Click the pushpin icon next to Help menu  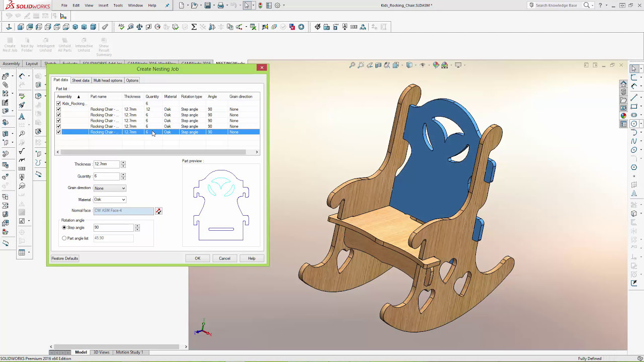point(167,6)
